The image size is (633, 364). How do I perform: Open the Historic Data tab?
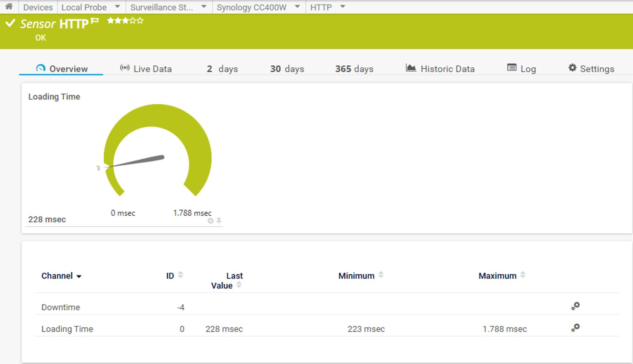tap(440, 69)
